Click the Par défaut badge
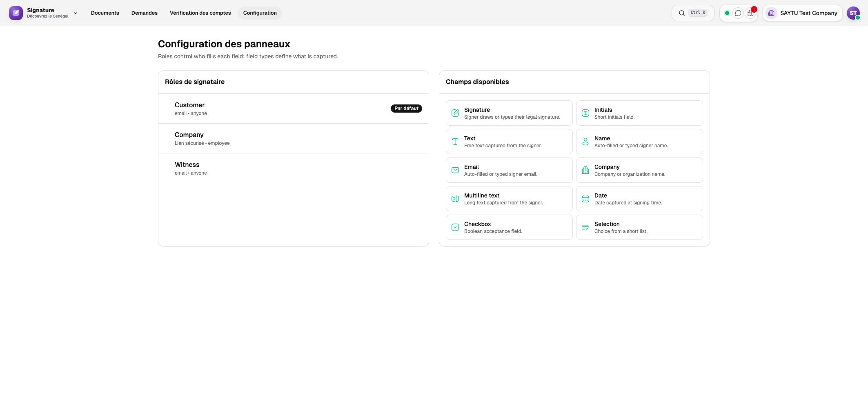Viewport: 868px width, 408px height. [406, 109]
